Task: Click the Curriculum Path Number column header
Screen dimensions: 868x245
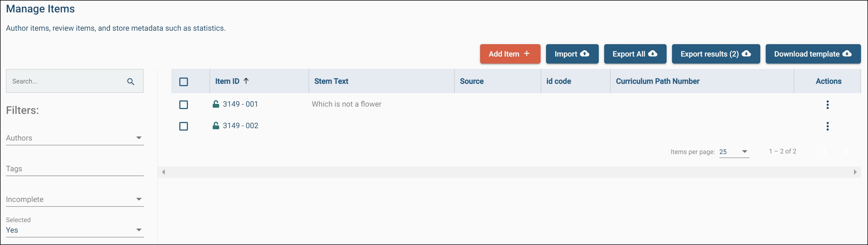Action: [x=657, y=81]
